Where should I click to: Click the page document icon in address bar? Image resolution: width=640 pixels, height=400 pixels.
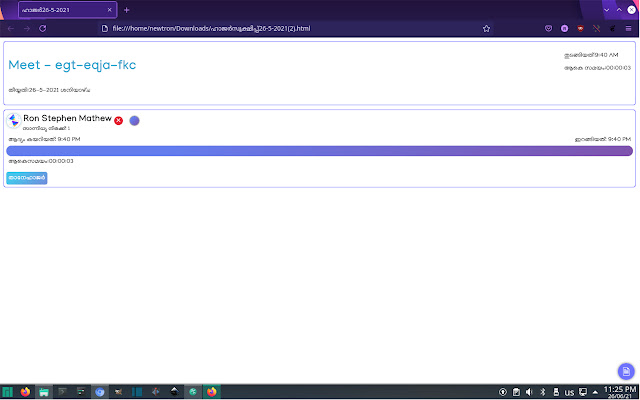coord(104,29)
